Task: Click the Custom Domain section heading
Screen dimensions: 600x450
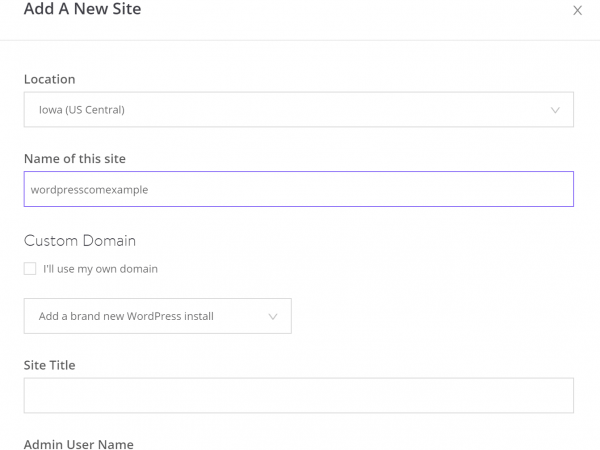Action: [80, 240]
